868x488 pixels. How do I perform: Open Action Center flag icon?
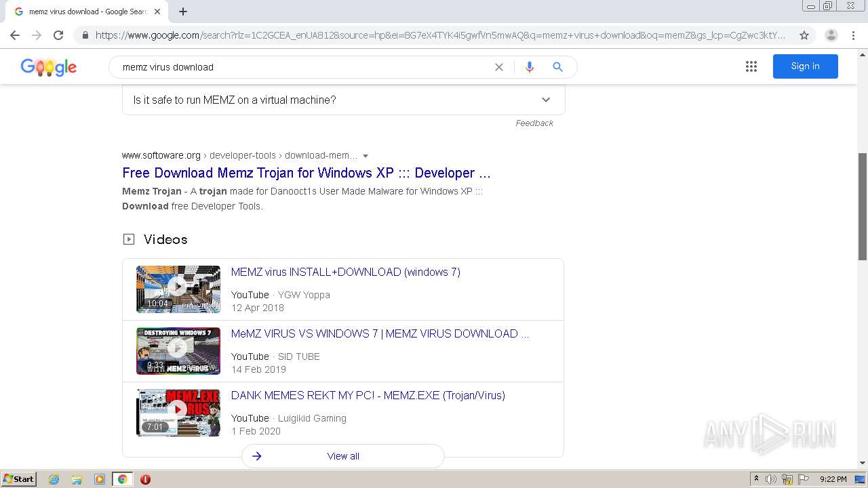[804, 479]
